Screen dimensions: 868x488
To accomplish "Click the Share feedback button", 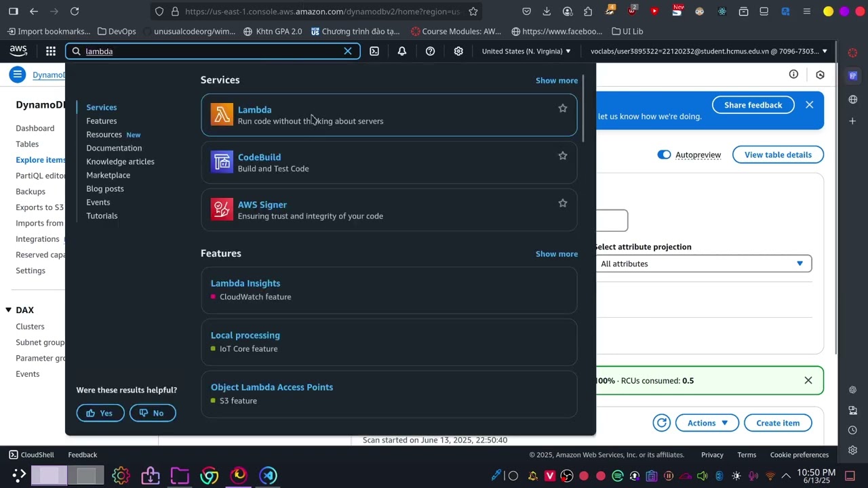I will [753, 105].
